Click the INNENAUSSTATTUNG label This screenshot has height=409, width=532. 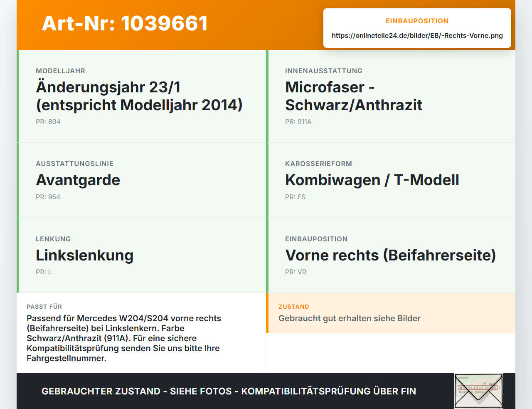pyautogui.click(x=324, y=71)
